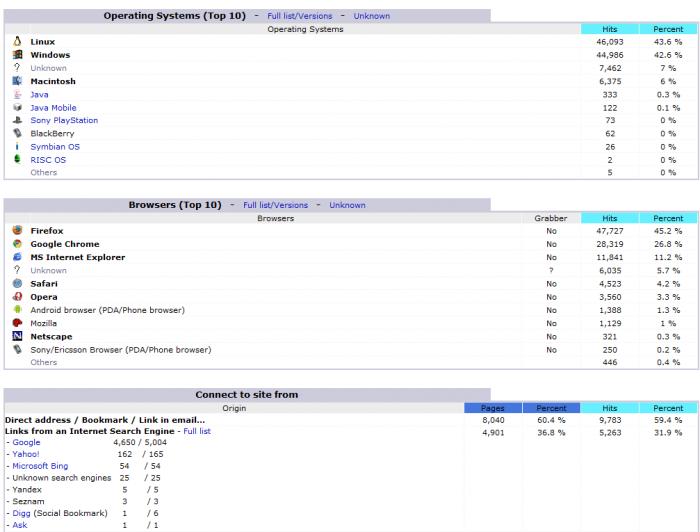The width and height of the screenshot is (700, 532).
Task: Click the Sony/Ericsson Browser phone icon
Action: [x=17, y=349]
